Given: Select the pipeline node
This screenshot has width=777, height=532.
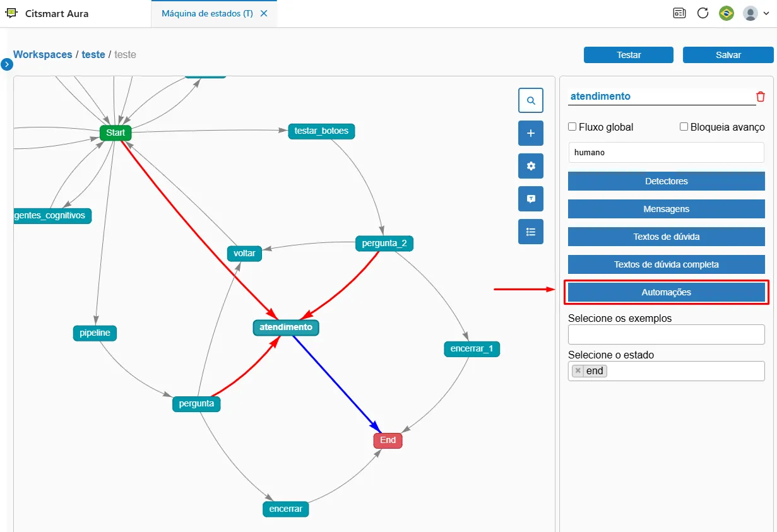Looking at the screenshot, I should (x=95, y=333).
